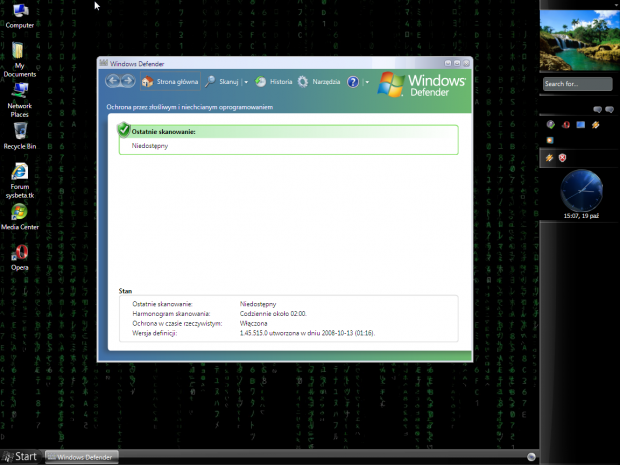The image size is (620, 465).
Task: Click the Stan section heading
Action: (x=125, y=291)
